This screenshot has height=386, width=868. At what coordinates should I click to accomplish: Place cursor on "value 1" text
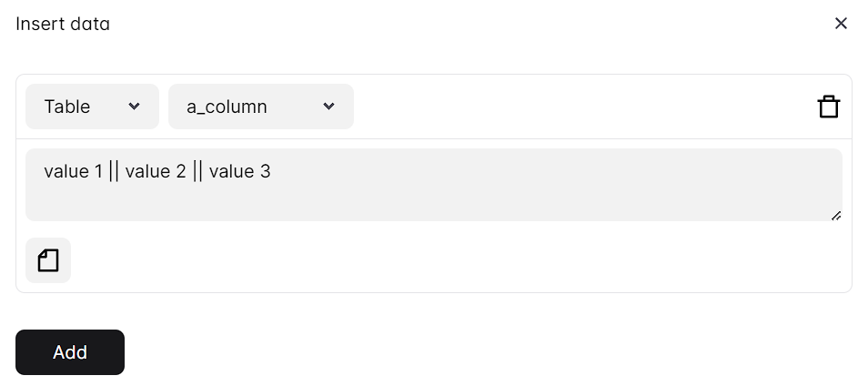[x=73, y=171]
